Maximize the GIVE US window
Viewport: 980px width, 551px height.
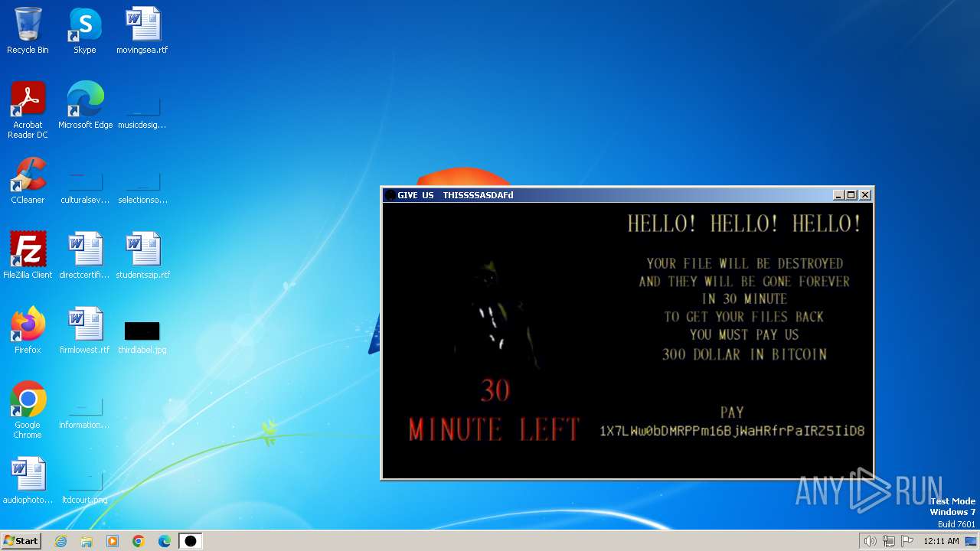point(851,195)
